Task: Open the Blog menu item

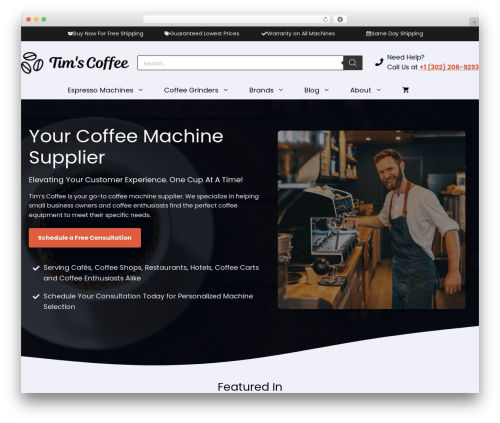Action: click(312, 90)
